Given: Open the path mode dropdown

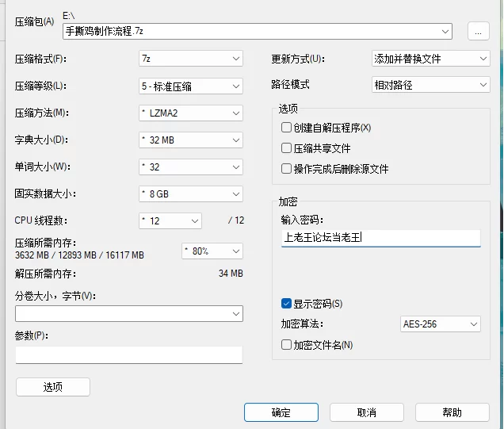Looking at the screenshot, I should [431, 85].
